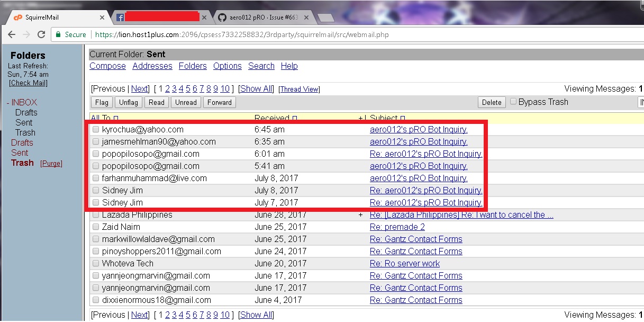The image size is (644, 322).
Task: Go to page 5 above the message list
Action: (188, 88)
